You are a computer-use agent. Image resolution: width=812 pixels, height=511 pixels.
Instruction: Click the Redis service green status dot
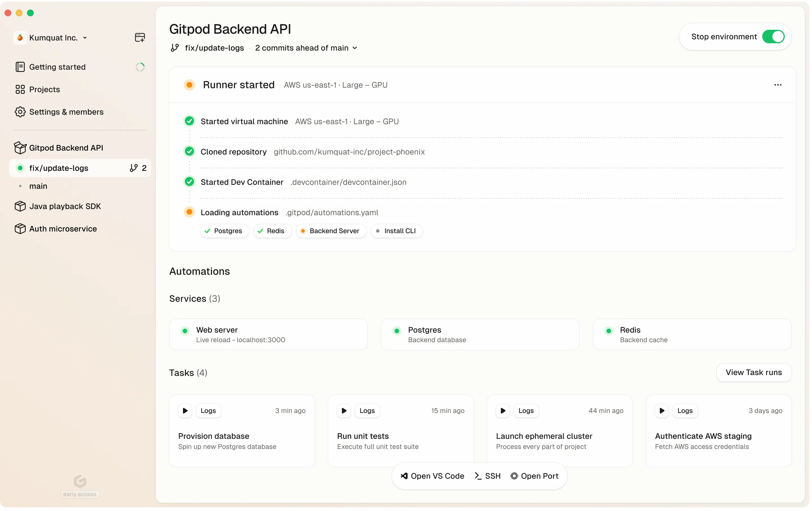point(609,331)
